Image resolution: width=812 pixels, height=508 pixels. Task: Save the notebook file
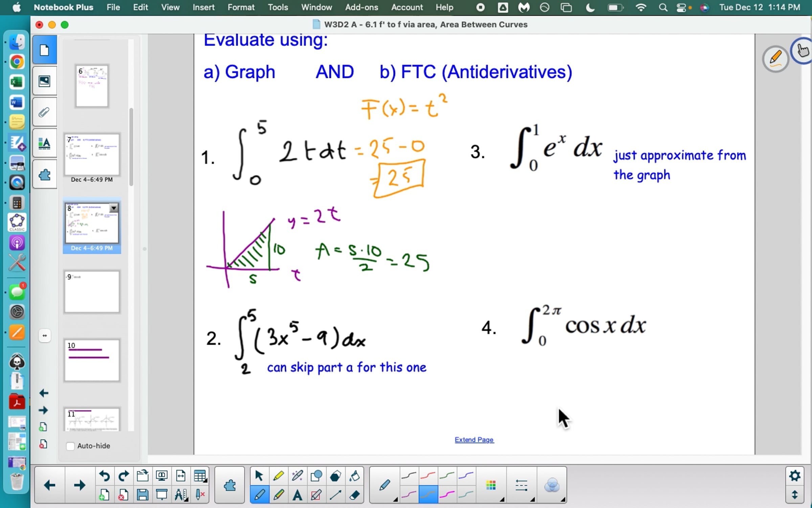tap(142, 495)
